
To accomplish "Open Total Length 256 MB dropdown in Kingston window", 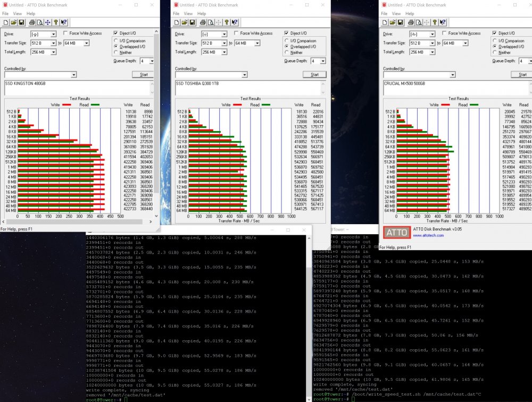I will [x=53, y=52].
